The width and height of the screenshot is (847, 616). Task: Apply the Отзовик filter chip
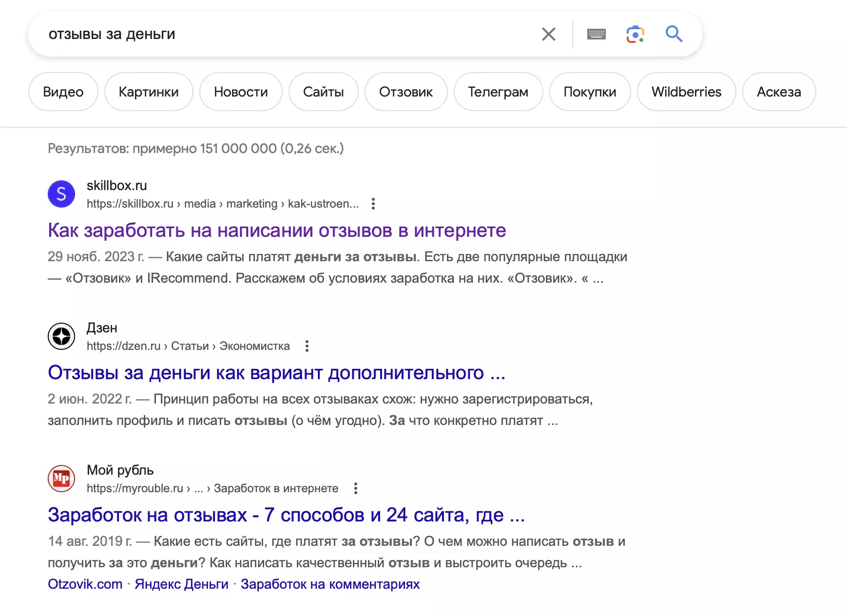coord(406,92)
